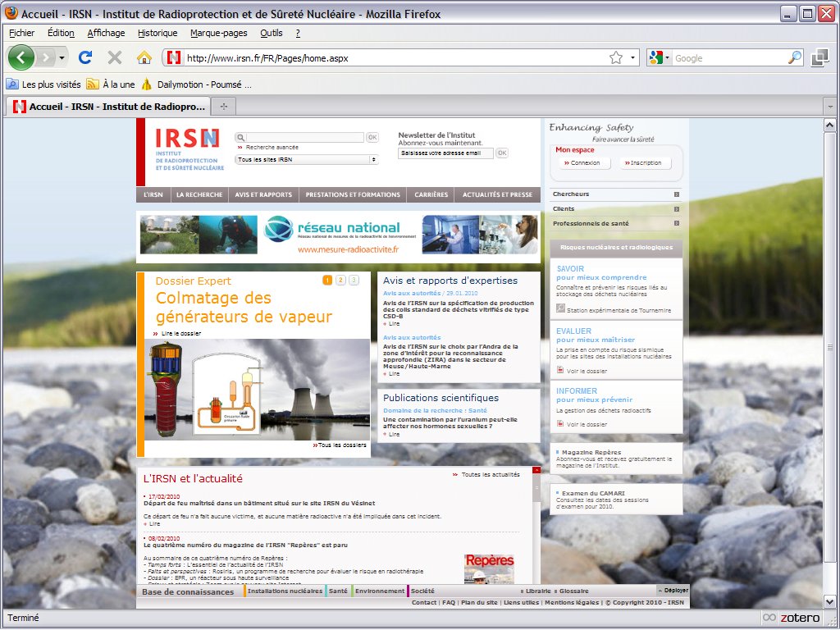Click the Connexion button
Screen dimensions: 840x630
click(x=582, y=163)
